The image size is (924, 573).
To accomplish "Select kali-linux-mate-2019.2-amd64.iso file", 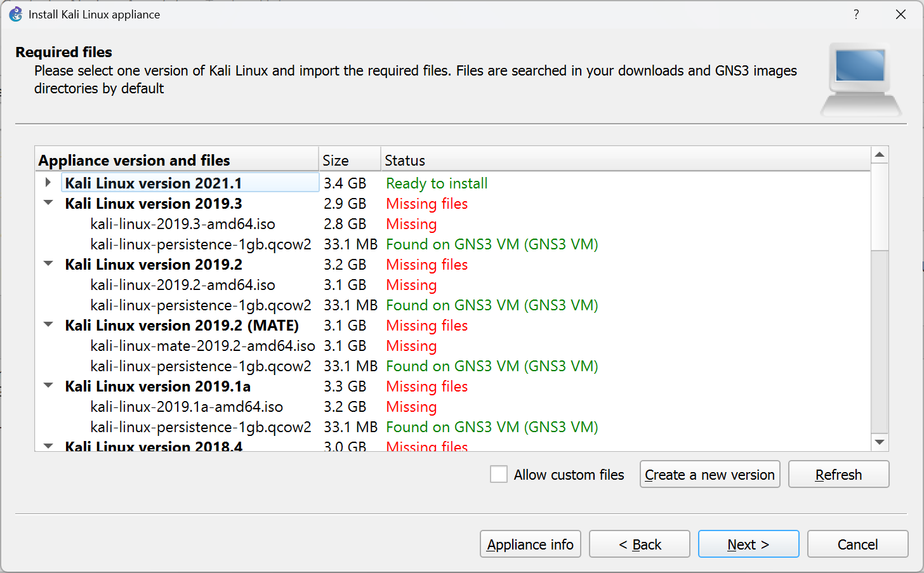I will 203,345.
